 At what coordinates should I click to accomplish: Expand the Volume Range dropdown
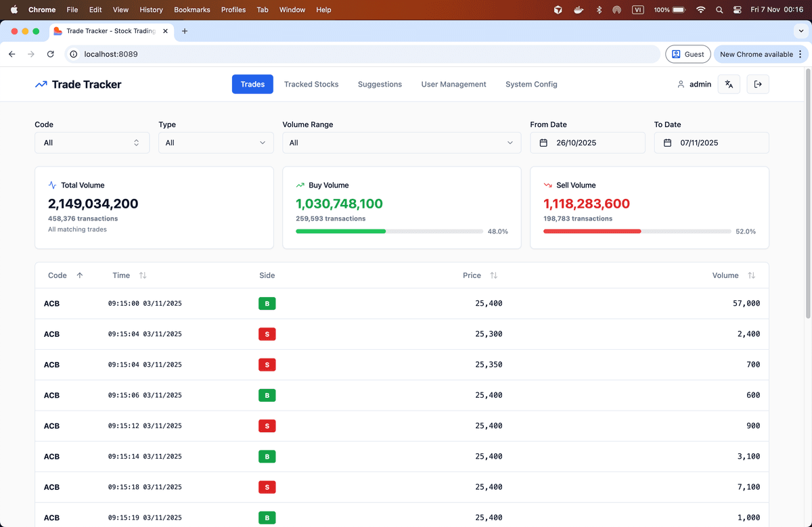(401, 143)
